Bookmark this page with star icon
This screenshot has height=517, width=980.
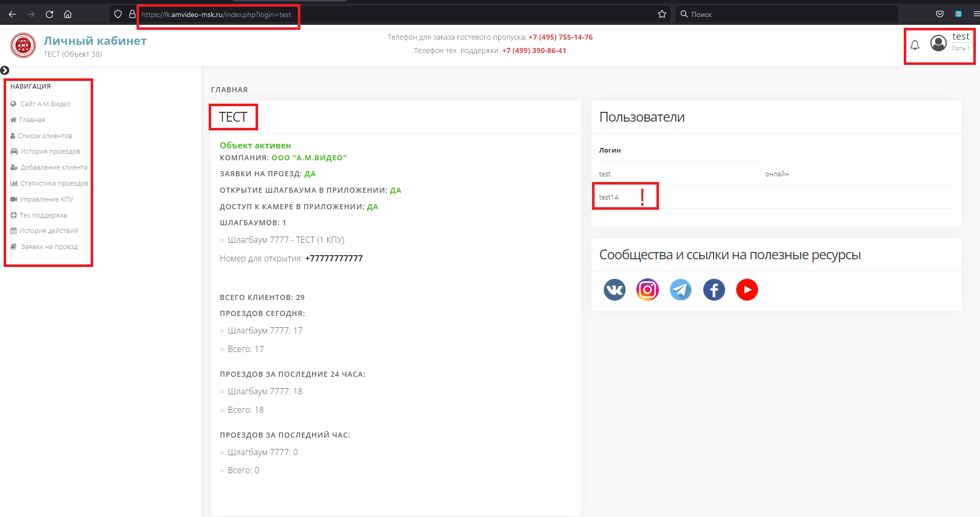[x=662, y=14]
